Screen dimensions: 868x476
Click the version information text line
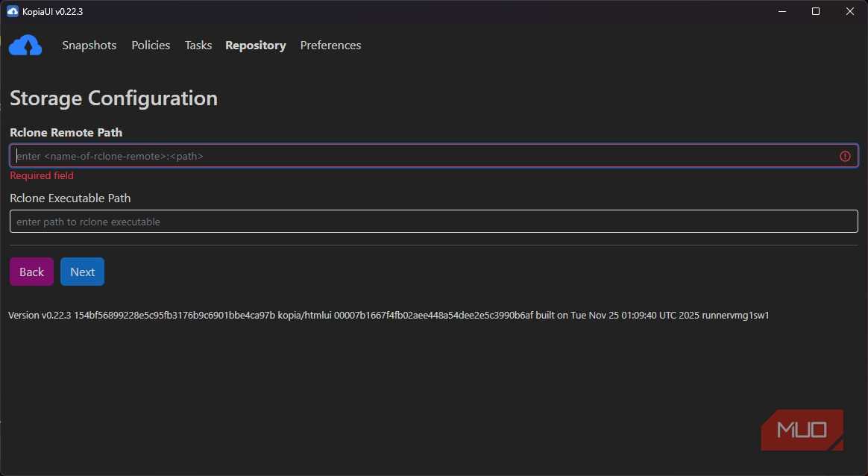[x=389, y=316]
